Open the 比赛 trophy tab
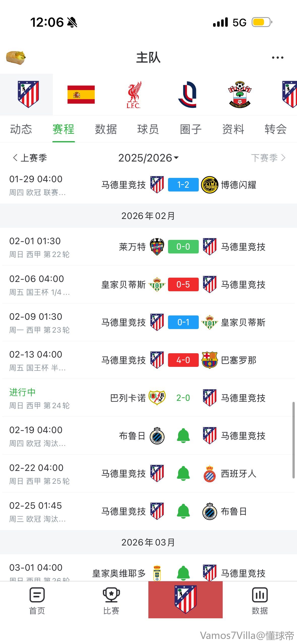Screen dimensions: 297x644 (111, 600)
